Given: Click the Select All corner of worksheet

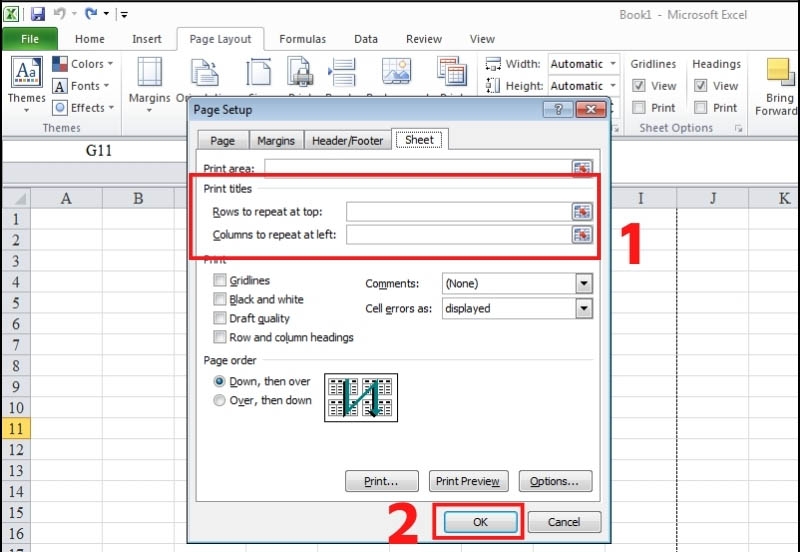Looking at the screenshot, I should pyautogui.click(x=16, y=198).
